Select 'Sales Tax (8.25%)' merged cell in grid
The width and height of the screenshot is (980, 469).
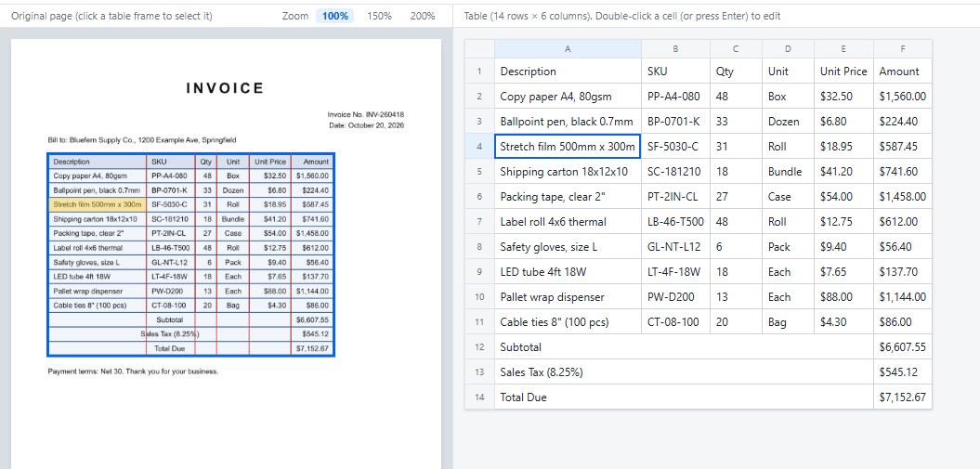(x=684, y=372)
